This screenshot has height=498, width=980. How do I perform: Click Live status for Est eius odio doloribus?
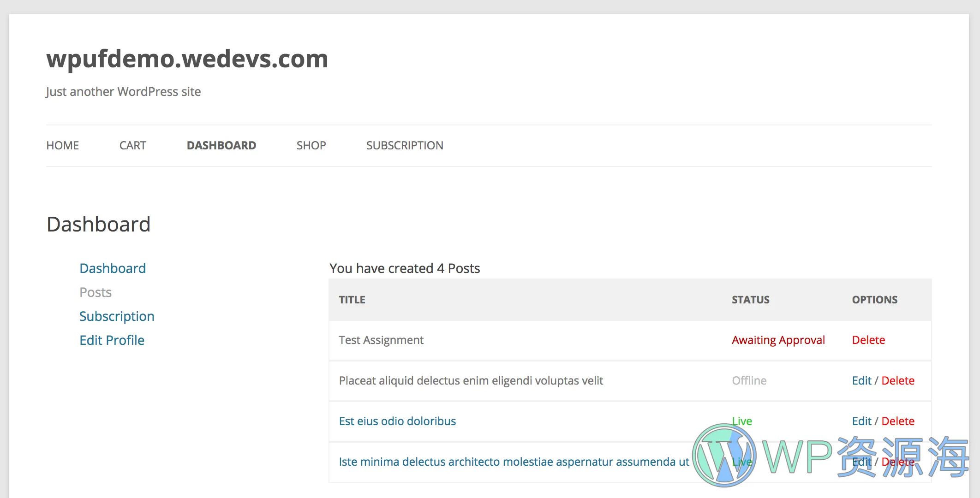click(743, 420)
